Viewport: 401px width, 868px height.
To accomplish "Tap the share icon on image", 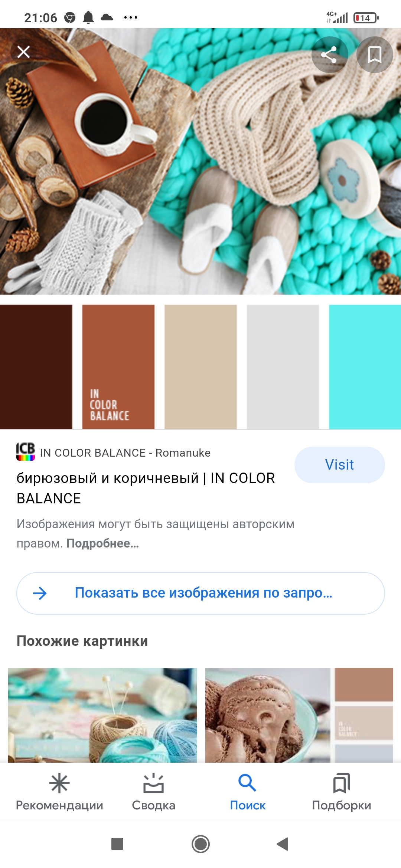I will (x=329, y=55).
